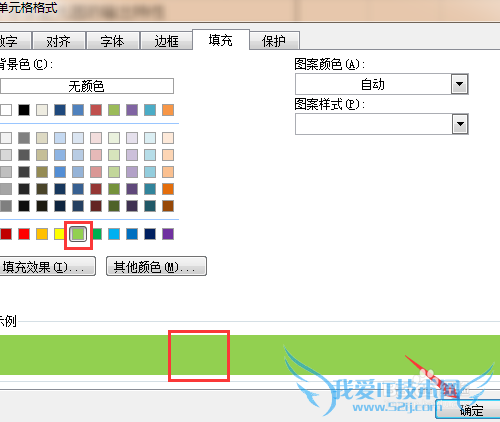Image resolution: width=500 pixels, height=422 pixels.
Task: Select the brick red theme swatch
Action: (x=96, y=110)
